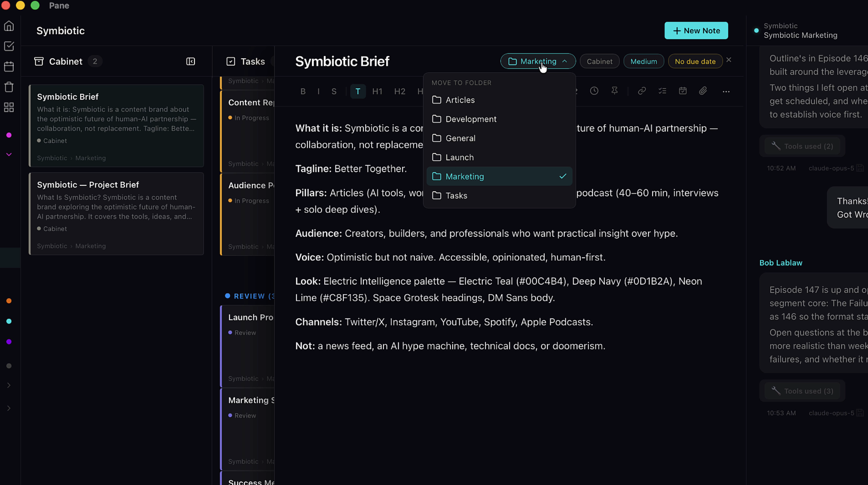Expand the magenta chevron in sidebar

9,154
